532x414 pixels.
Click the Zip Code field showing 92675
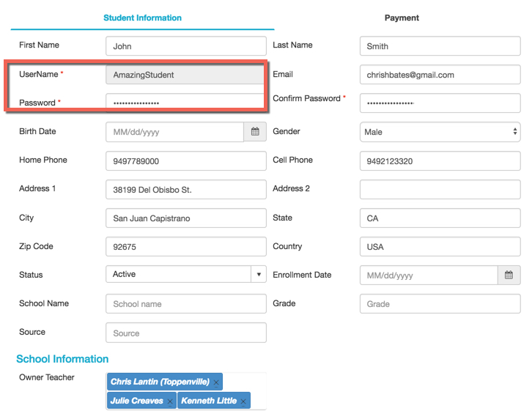[186, 246]
